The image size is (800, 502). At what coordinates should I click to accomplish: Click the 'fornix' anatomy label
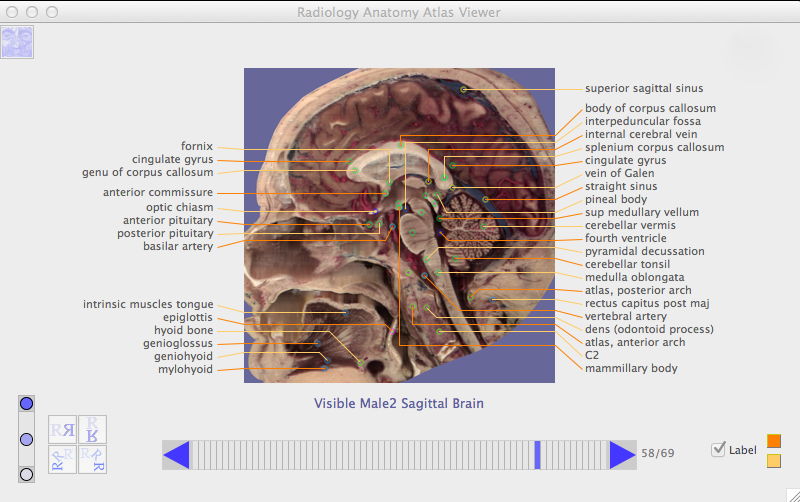point(196,146)
